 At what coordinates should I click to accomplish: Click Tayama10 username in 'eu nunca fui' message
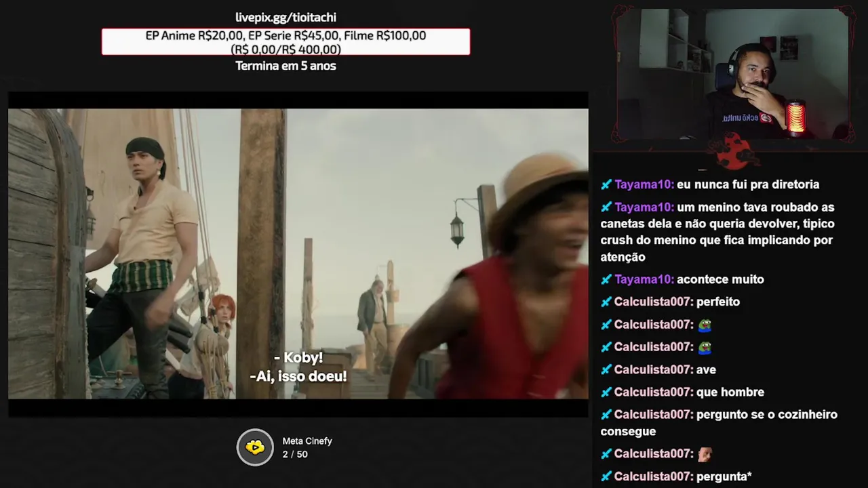click(x=644, y=184)
